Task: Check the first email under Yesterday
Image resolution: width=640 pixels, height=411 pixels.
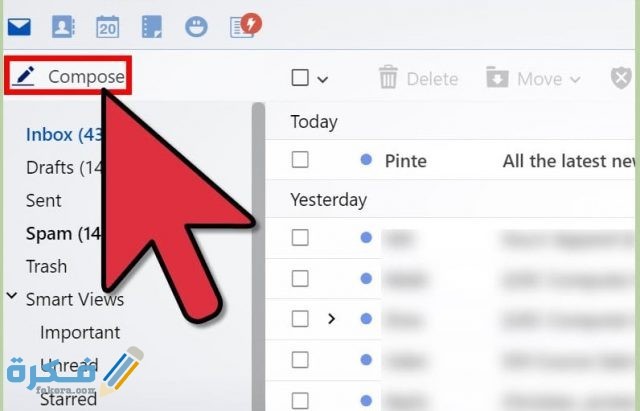Action: pyautogui.click(x=300, y=237)
